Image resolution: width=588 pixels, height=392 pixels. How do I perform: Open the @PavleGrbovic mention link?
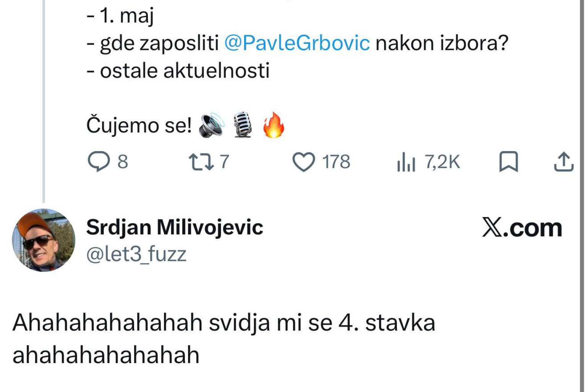(297, 43)
